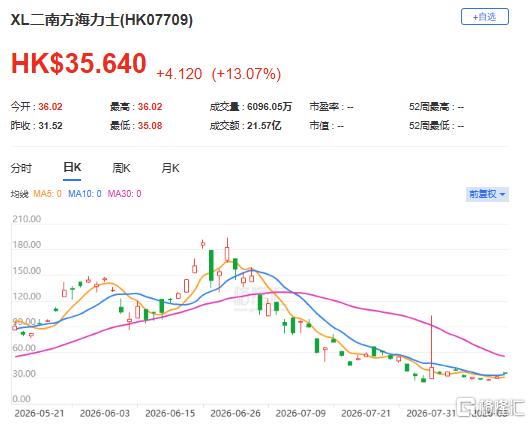
Task: Click the 52周最低 field
Action: tap(436, 126)
